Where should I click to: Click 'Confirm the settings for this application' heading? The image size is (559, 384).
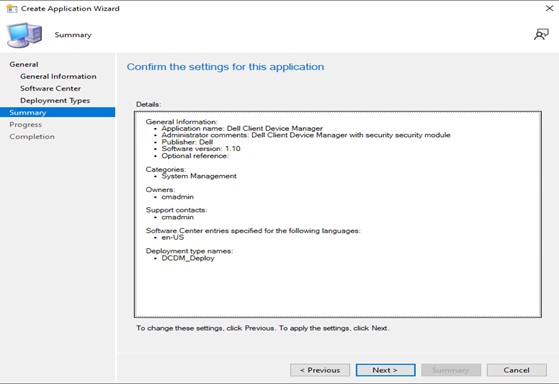click(226, 67)
